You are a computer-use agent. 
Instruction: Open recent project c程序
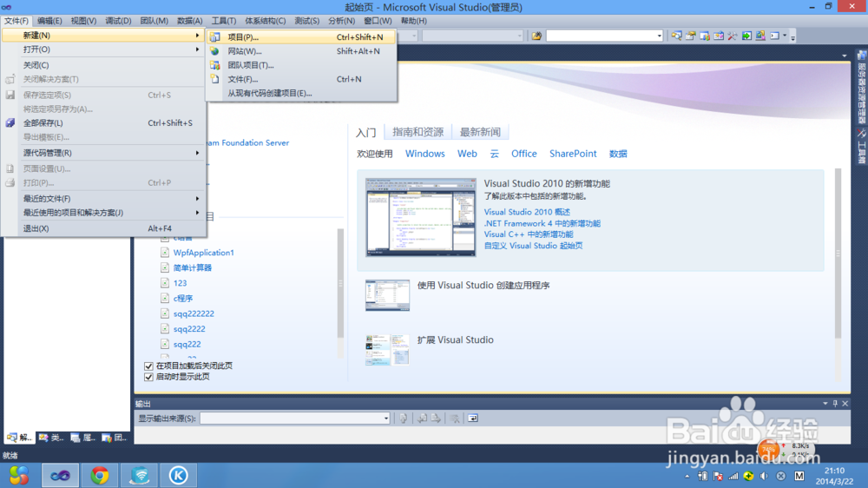click(182, 298)
